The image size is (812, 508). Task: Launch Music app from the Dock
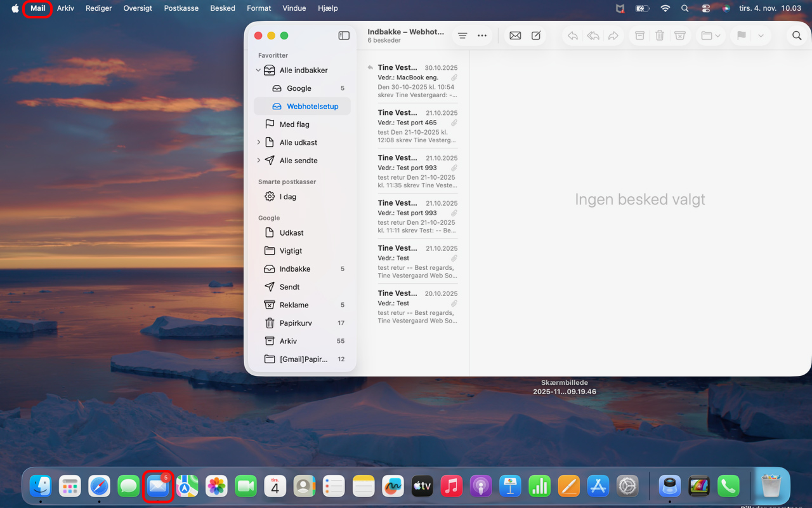click(451, 486)
